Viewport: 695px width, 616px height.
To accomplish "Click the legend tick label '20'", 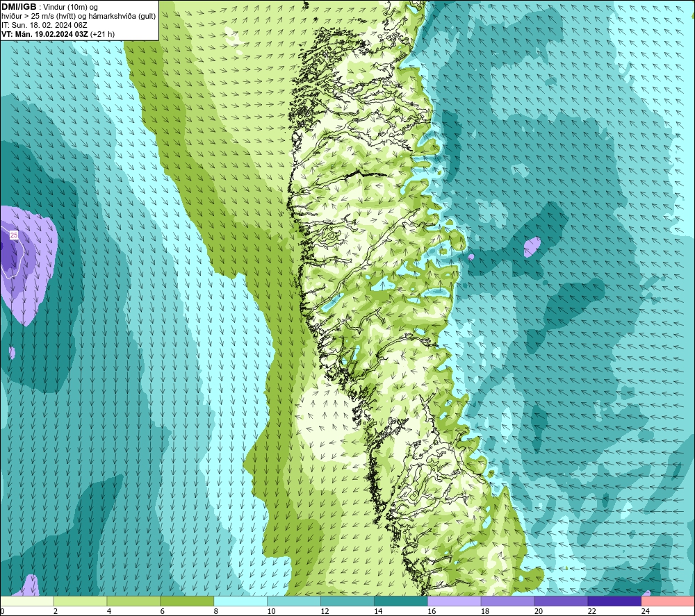I will [539, 611].
